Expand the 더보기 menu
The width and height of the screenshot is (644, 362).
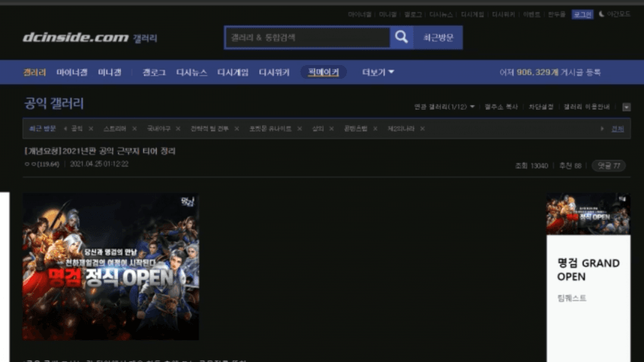pyautogui.click(x=378, y=72)
